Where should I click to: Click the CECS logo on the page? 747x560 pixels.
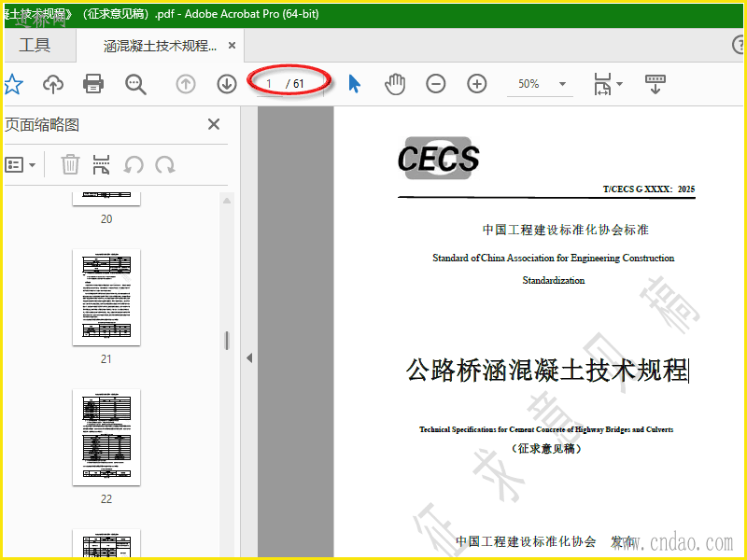(438, 158)
